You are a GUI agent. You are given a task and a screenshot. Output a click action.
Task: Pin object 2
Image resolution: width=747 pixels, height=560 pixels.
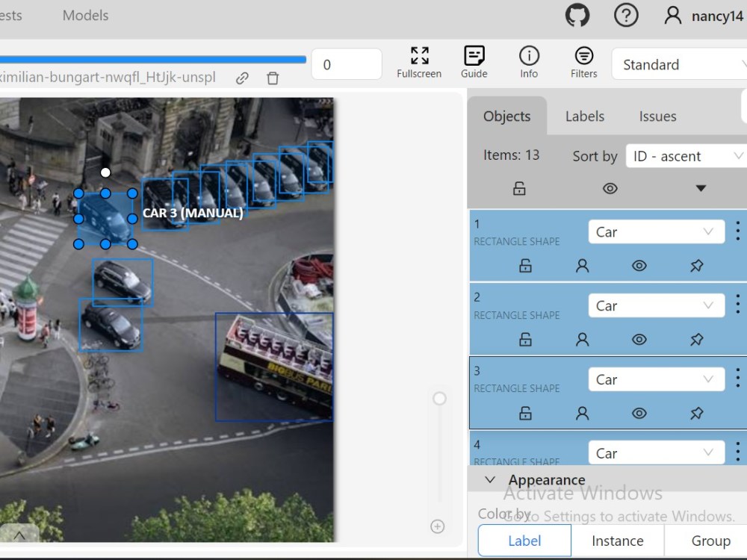pos(696,340)
